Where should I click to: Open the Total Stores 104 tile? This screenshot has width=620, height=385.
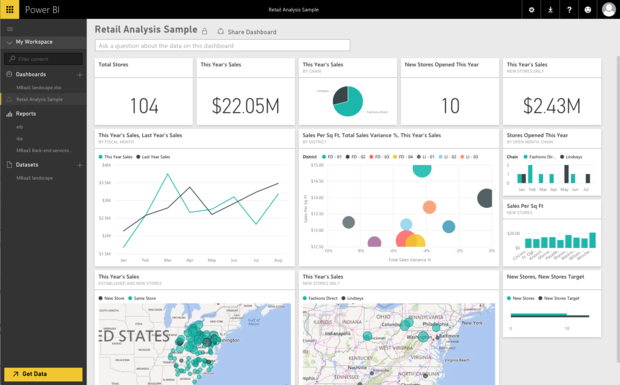[144, 92]
